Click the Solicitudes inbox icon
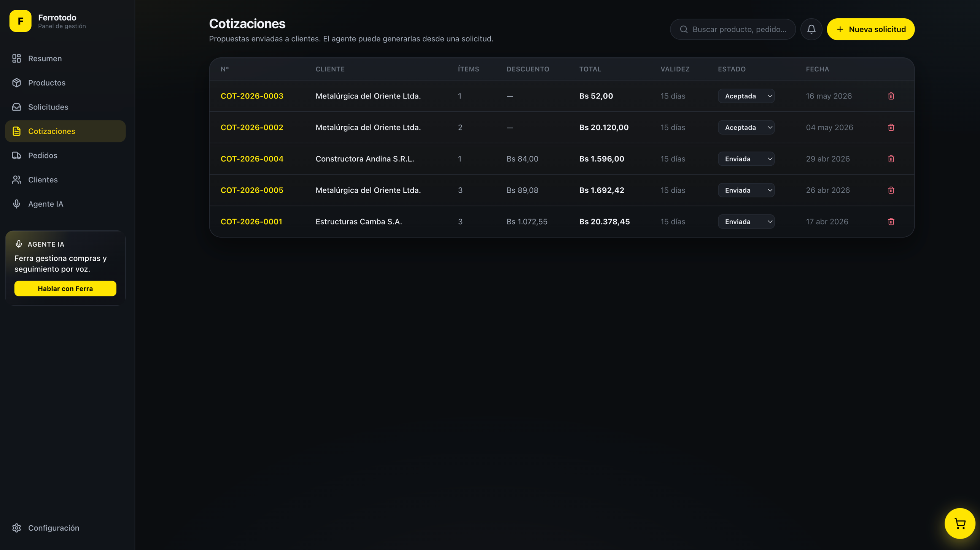The width and height of the screenshot is (980, 550). (x=16, y=107)
